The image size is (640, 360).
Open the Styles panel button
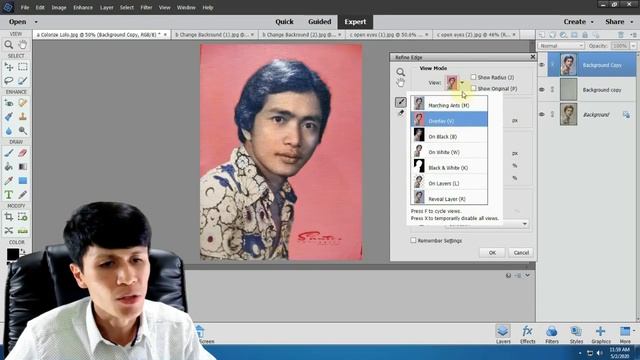pos(576,334)
